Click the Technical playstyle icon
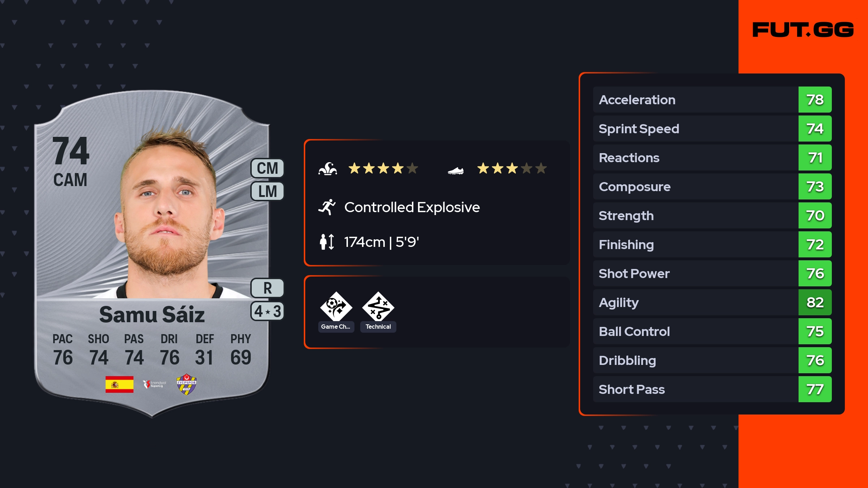The height and width of the screenshot is (488, 868). tap(378, 307)
